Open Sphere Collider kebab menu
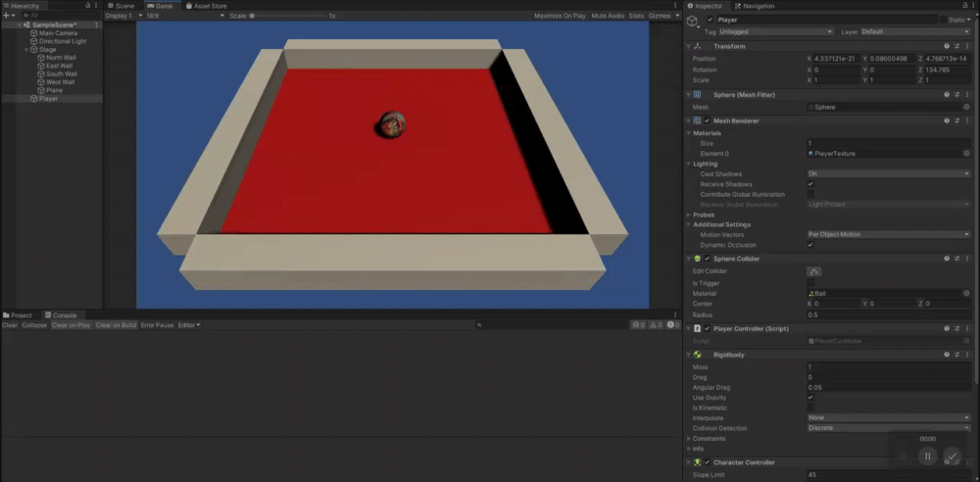The image size is (980, 482). coord(966,259)
